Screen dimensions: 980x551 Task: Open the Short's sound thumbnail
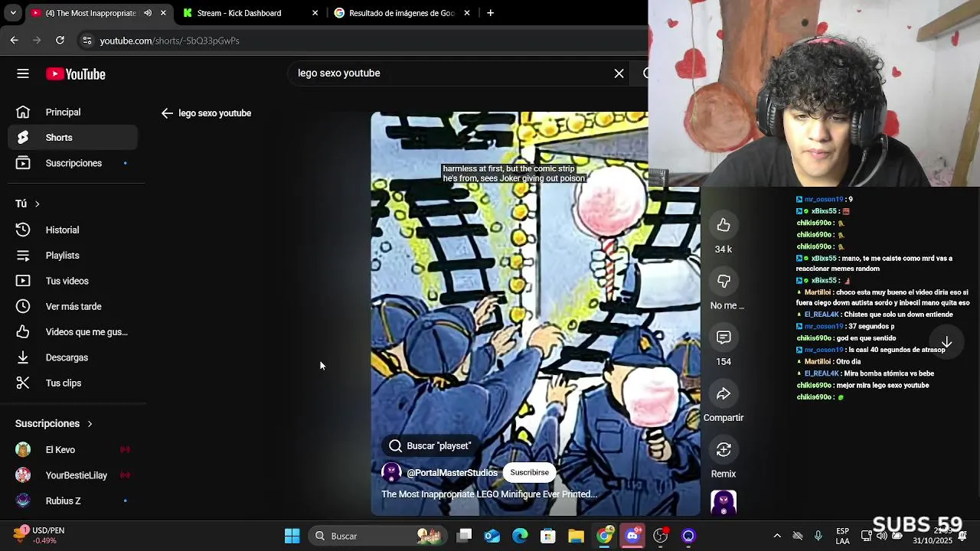(724, 503)
